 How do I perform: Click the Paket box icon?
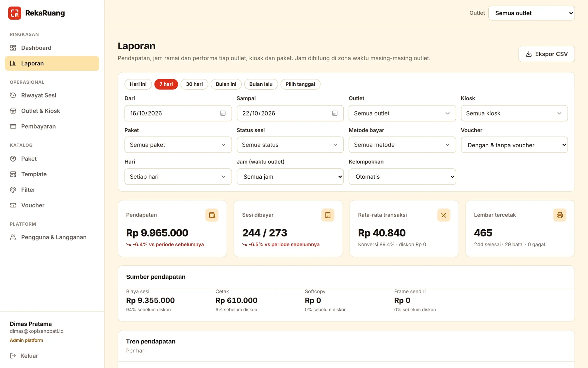click(13, 159)
